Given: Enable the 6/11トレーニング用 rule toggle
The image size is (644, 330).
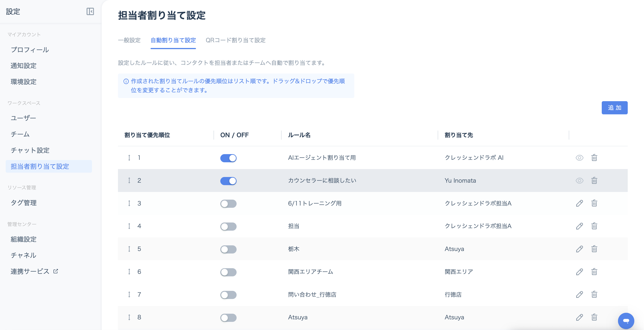Looking at the screenshot, I should (x=228, y=203).
